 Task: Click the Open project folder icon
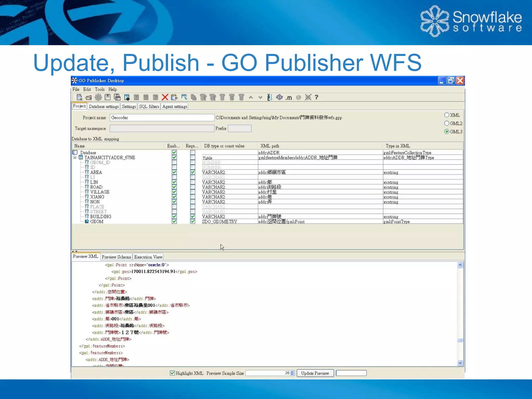tap(89, 98)
